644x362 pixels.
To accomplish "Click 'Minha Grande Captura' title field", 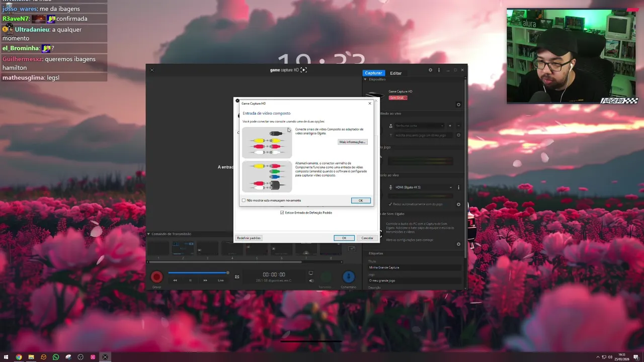I will 415,267.
